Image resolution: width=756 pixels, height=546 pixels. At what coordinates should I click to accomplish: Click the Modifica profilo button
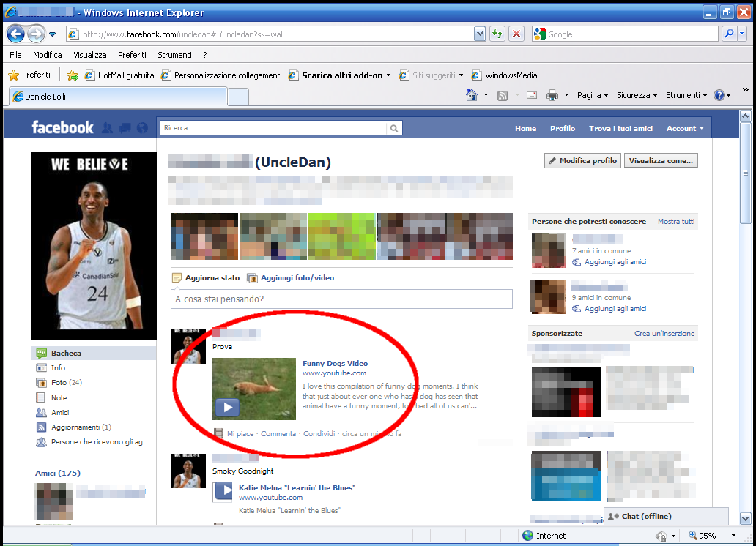tap(583, 160)
